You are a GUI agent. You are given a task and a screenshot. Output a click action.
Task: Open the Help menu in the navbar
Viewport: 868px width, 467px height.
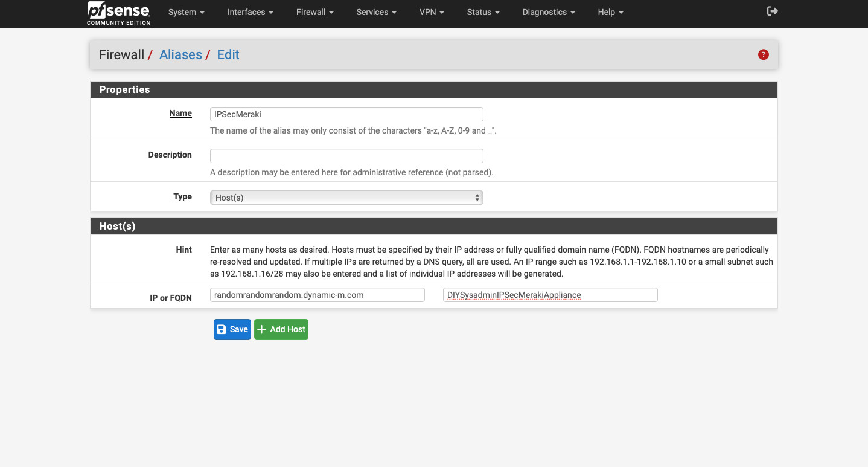(610, 12)
